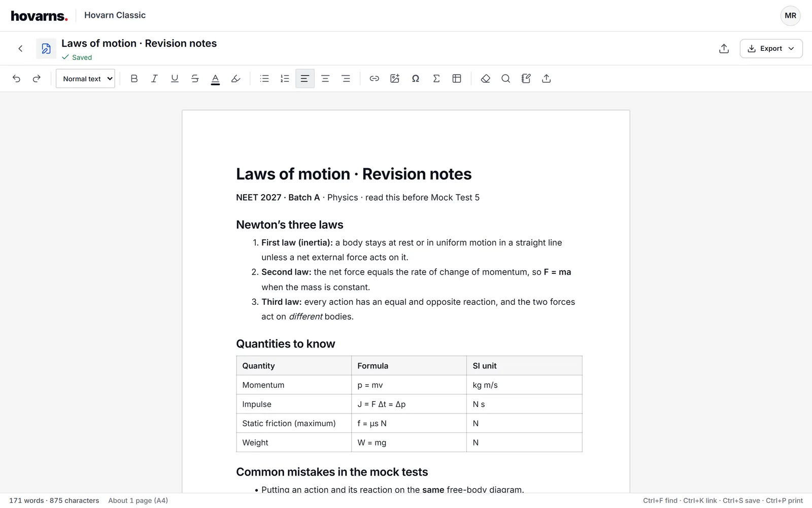Click the SI unit table header cell
Viewport: 812px width, 508px height.
pyautogui.click(x=524, y=366)
